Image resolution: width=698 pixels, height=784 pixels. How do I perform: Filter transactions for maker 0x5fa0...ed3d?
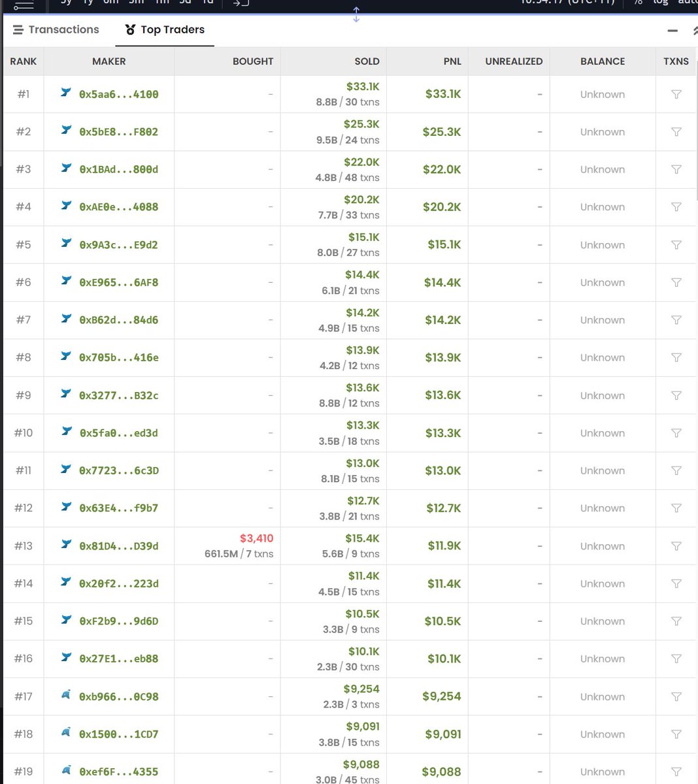click(x=676, y=433)
